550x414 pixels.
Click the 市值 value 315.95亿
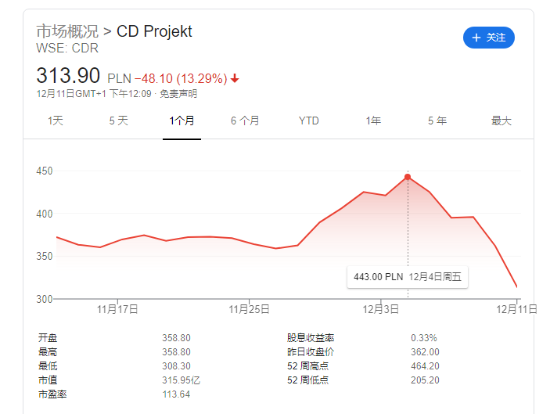[181, 380]
